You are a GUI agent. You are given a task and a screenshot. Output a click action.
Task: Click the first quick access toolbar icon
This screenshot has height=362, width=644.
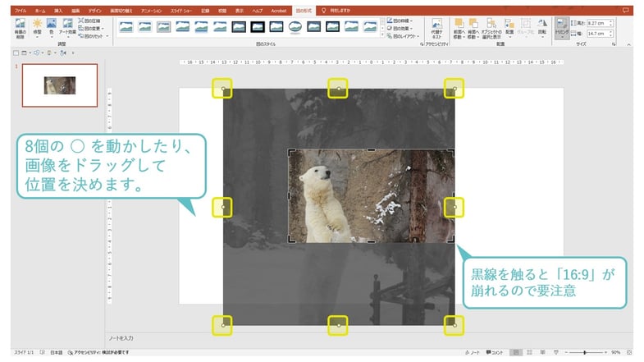click(x=16, y=53)
